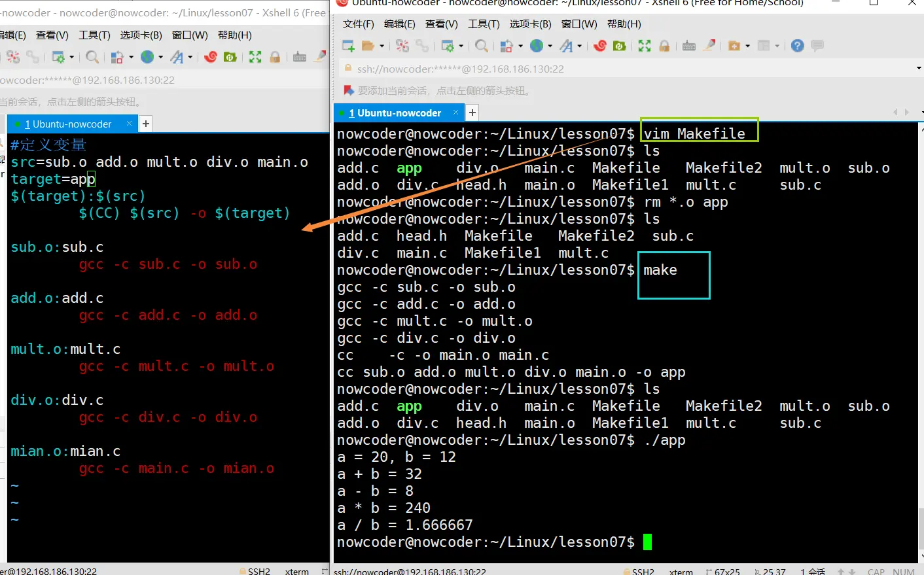Click the Color Scheme icon in right window
Viewport: 924px width, 575px height.
coord(506,46)
